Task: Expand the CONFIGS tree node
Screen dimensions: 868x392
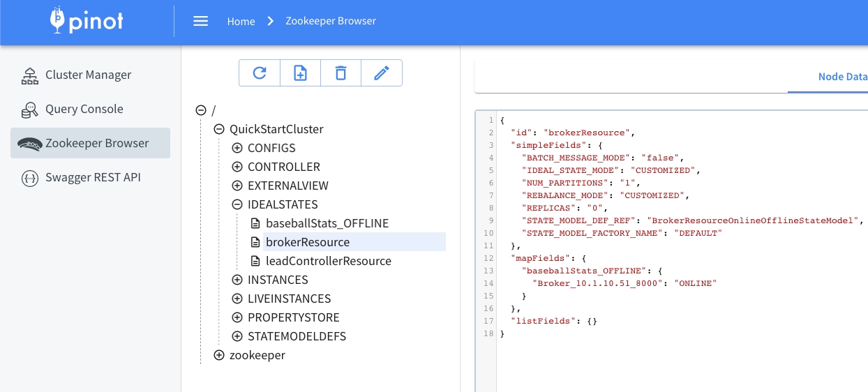Action: click(x=237, y=148)
